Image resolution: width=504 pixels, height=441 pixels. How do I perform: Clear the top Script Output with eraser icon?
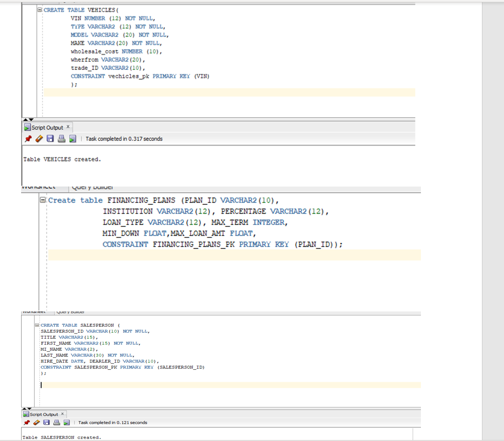(39, 139)
